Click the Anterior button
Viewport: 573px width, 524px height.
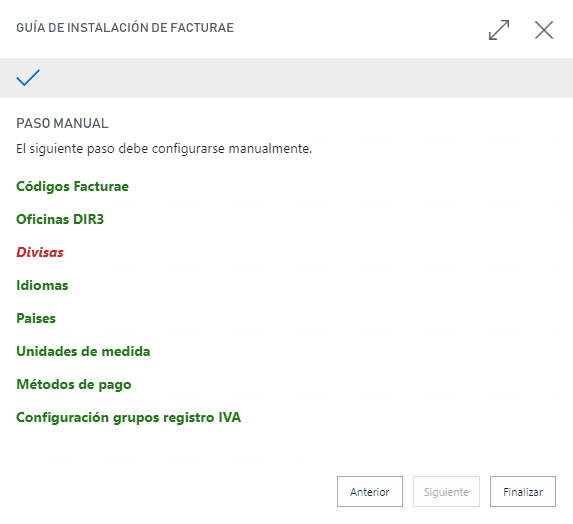tap(370, 491)
